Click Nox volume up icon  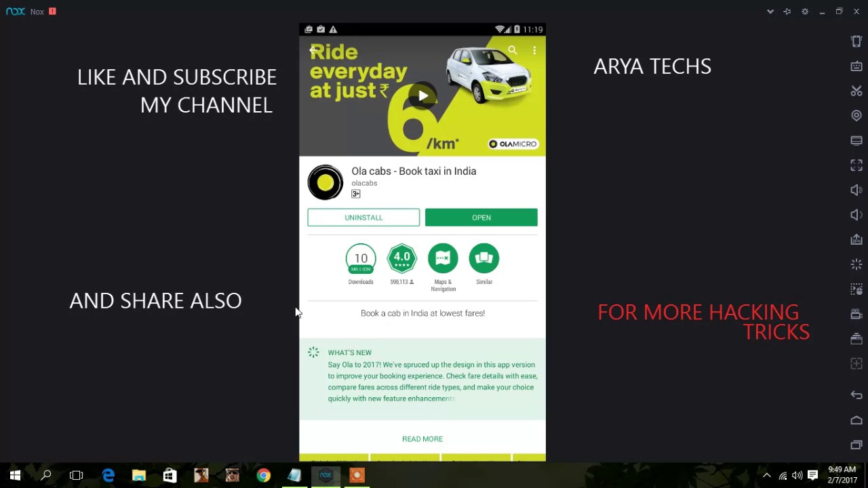(x=856, y=190)
